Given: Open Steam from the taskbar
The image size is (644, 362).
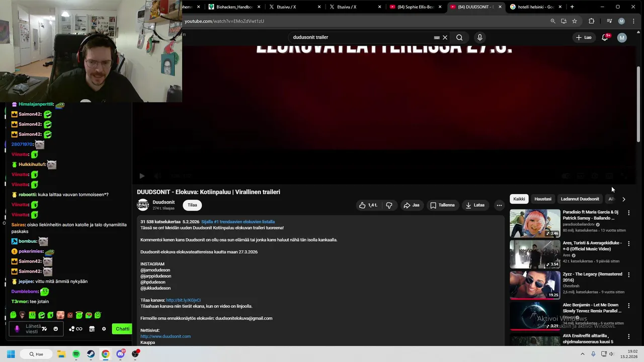Looking at the screenshot, I should pyautogui.click(x=91, y=354).
